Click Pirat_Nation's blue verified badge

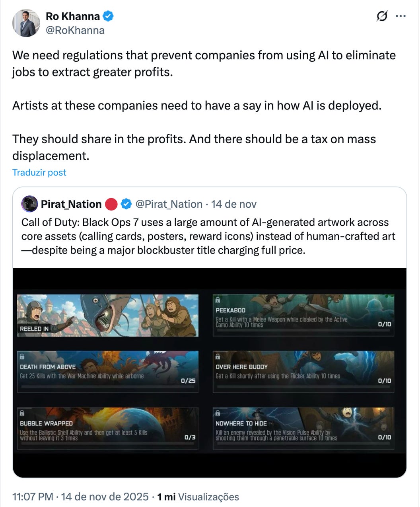pyautogui.click(x=126, y=204)
